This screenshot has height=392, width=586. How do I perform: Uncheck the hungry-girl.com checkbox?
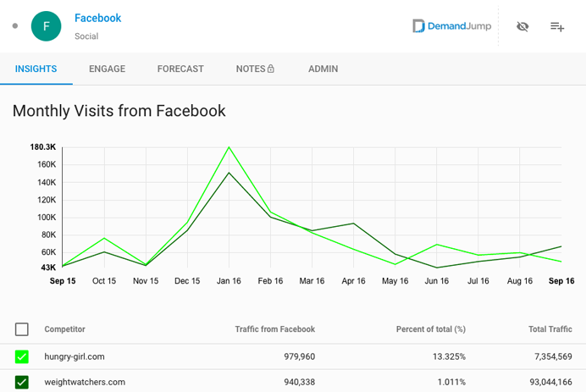22,357
